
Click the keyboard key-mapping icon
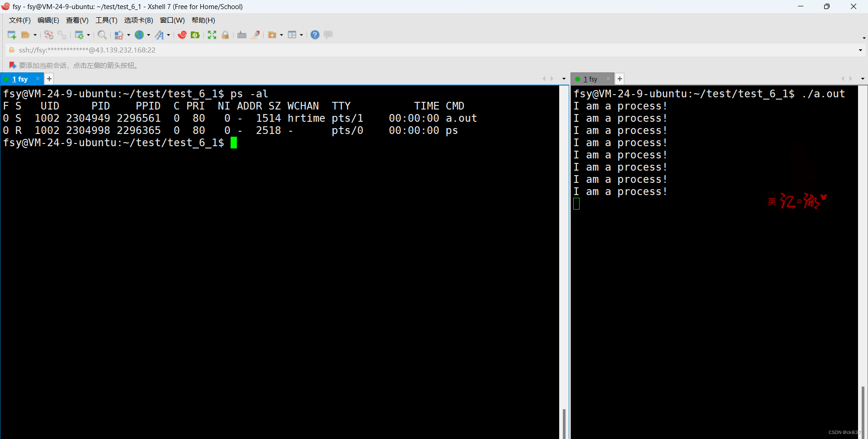242,35
